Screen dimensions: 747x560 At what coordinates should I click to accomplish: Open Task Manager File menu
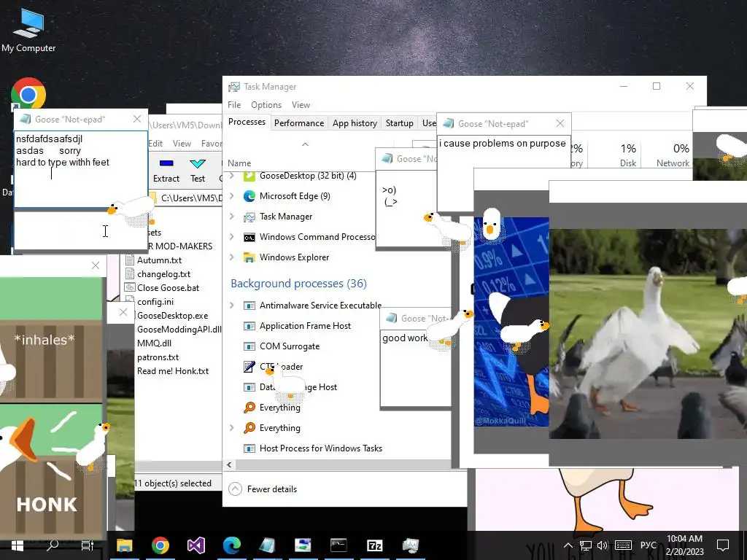[x=234, y=105]
